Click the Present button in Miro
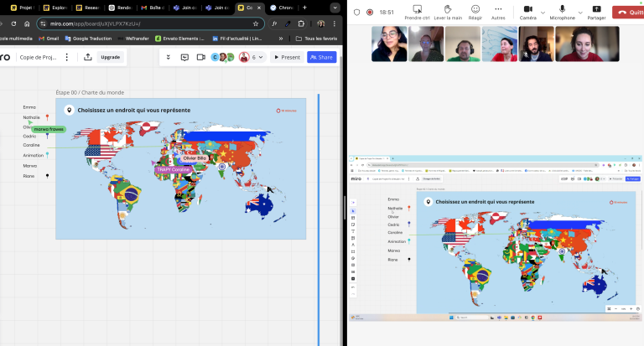This screenshot has width=644, height=346. coord(286,57)
